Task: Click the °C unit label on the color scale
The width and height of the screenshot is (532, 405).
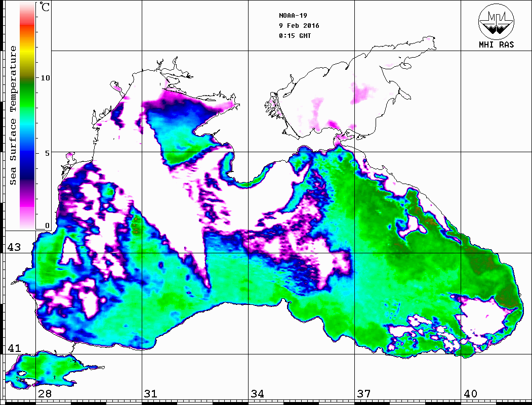Action: pos(45,7)
